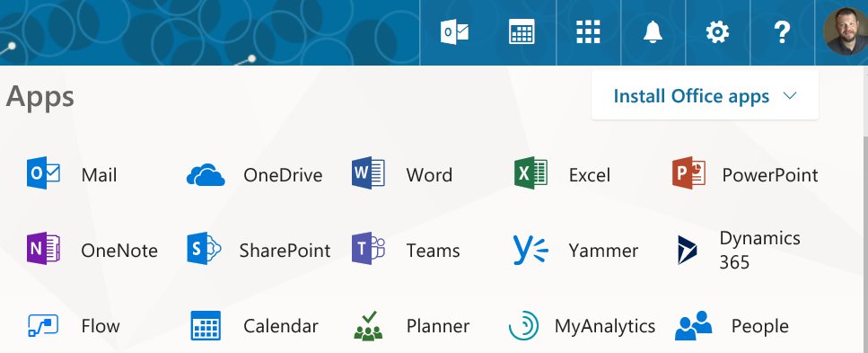Click the SharePoint app icon
868x353 pixels.
pos(204,248)
